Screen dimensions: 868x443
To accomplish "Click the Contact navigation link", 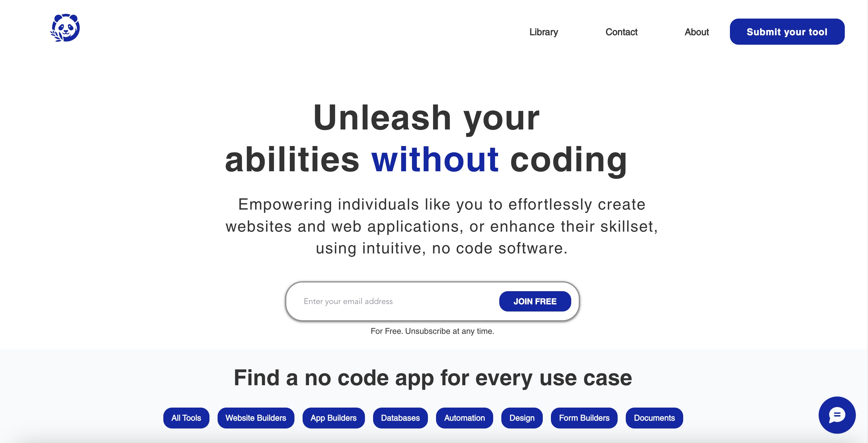I will (x=621, y=32).
